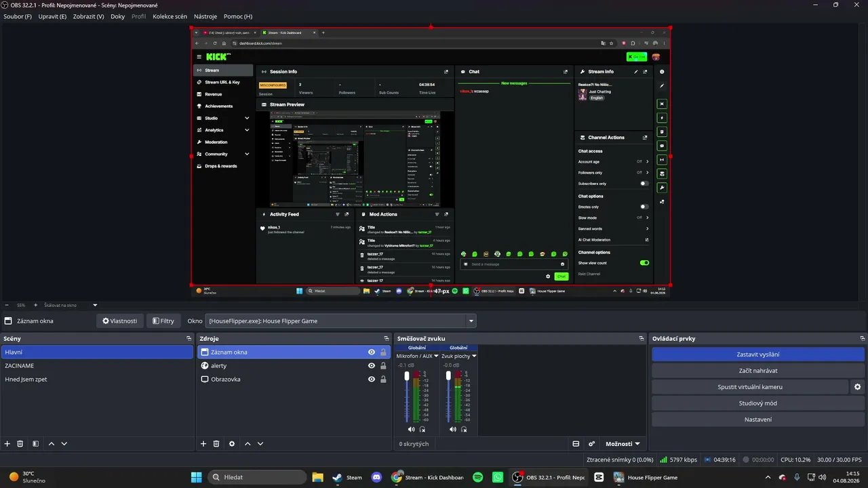Click Zastavit vysílání to stop streaming
Image resolution: width=868 pixels, height=488 pixels.
(758, 354)
